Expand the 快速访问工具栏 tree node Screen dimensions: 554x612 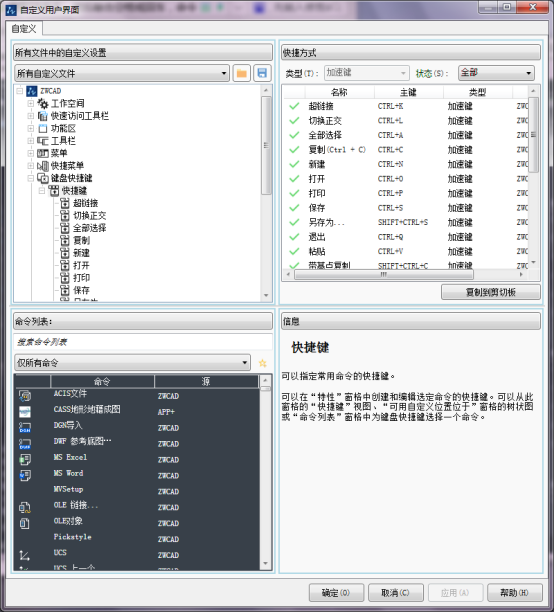point(30,116)
